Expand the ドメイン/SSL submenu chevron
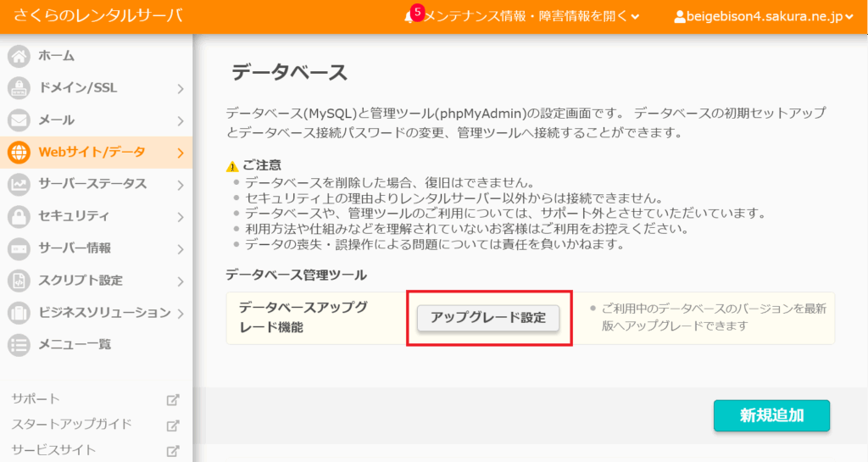 (181, 88)
